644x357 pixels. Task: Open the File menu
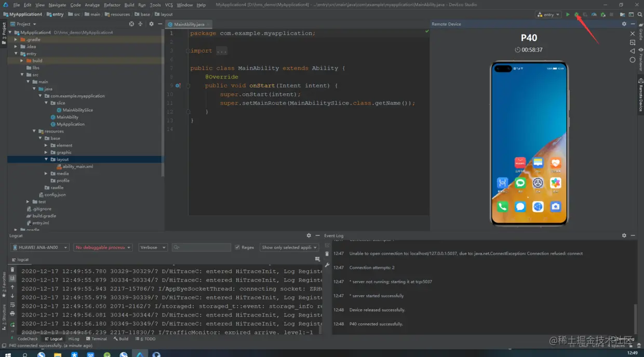17,5
